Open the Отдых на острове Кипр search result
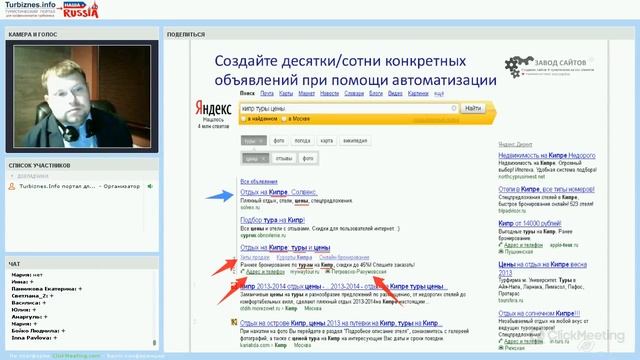This screenshot has width=640, height=360. [x=340, y=323]
